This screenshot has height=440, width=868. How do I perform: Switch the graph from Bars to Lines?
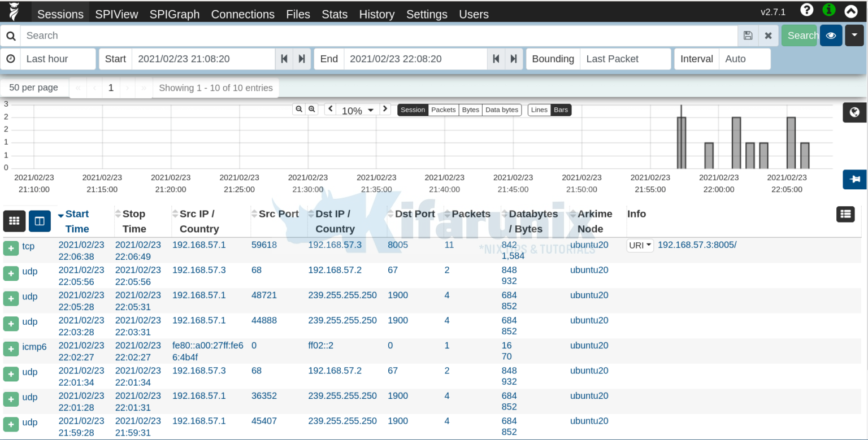[539, 110]
